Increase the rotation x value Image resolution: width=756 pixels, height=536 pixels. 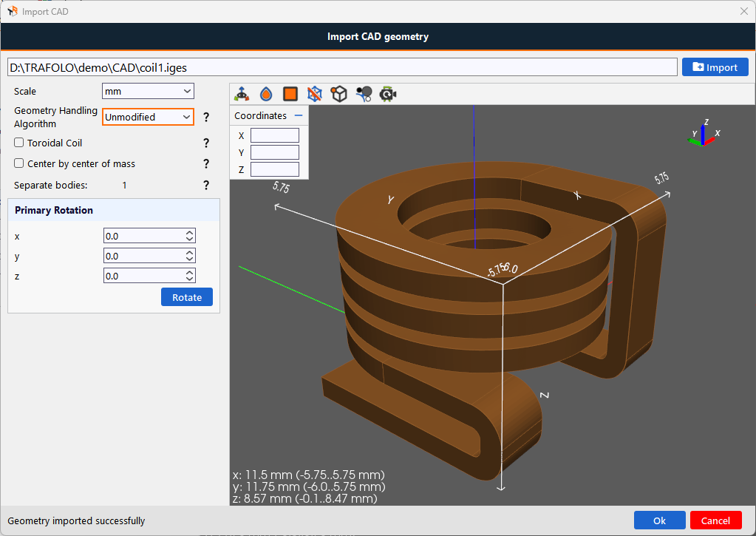click(189, 233)
